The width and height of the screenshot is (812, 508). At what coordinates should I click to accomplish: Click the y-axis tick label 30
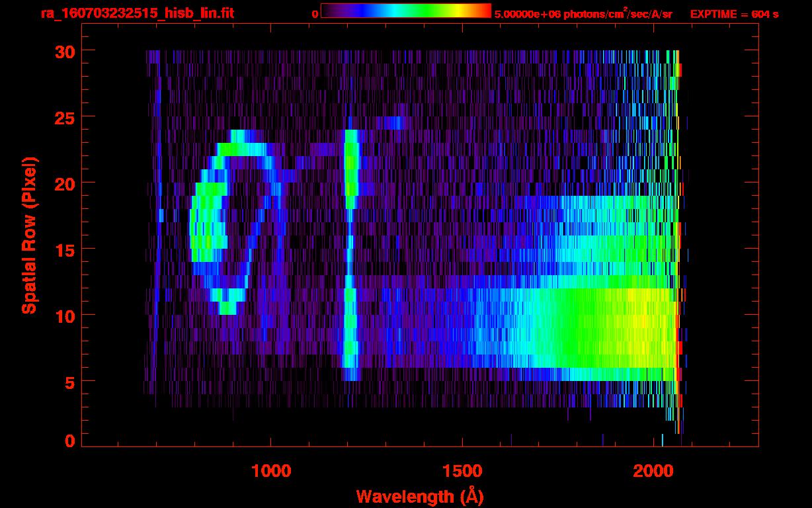coord(64,51)
